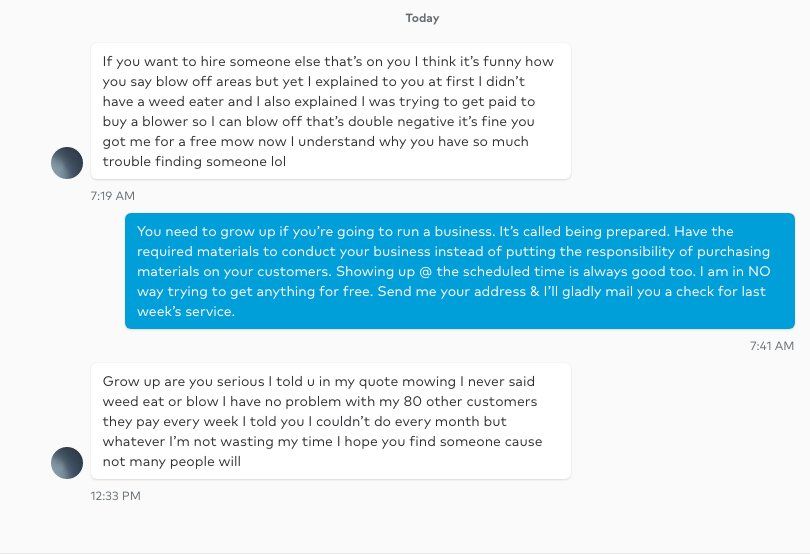Screen dimensions: 810x555
Task: Select the message starting "Grow up are you serious"
Action: tap(330, 421)
